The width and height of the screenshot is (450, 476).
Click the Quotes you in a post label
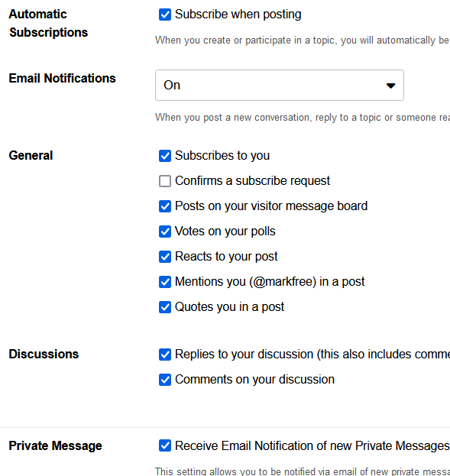tap(229, 307)
